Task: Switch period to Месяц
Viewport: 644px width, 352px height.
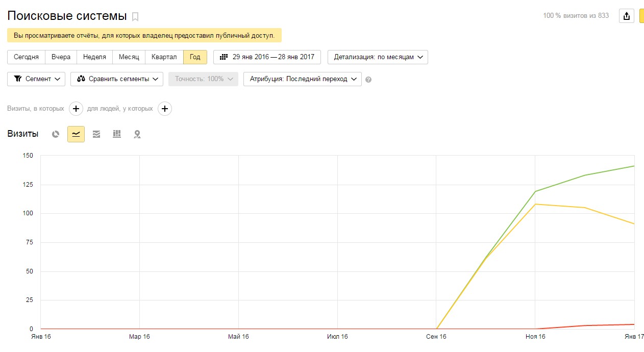Action: (129, 57)
